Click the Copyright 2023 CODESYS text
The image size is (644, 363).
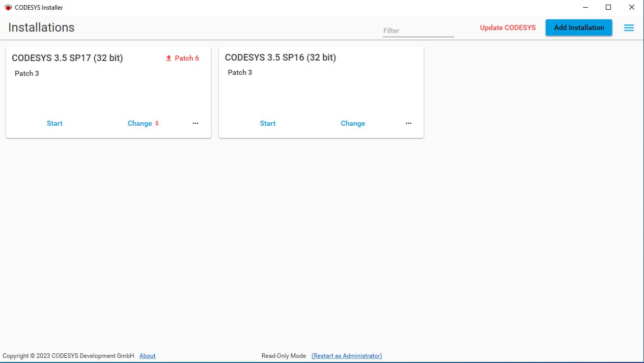click(68, 356)
